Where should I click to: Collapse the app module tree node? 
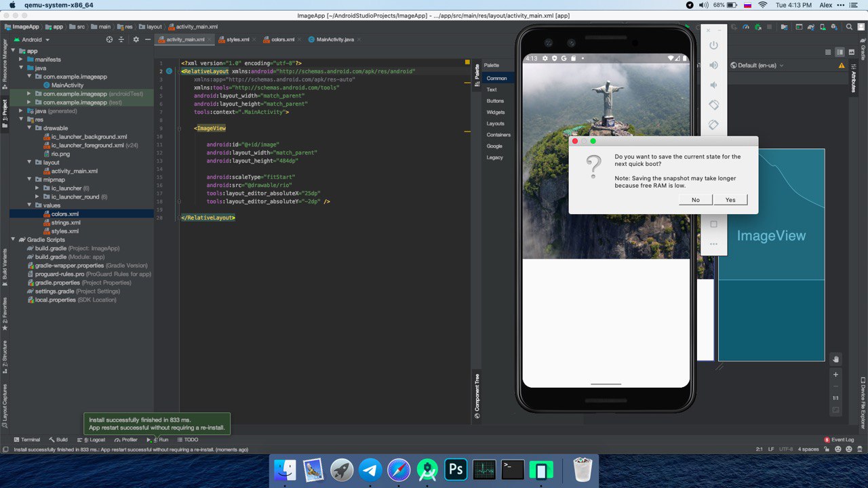click(13, 51)
